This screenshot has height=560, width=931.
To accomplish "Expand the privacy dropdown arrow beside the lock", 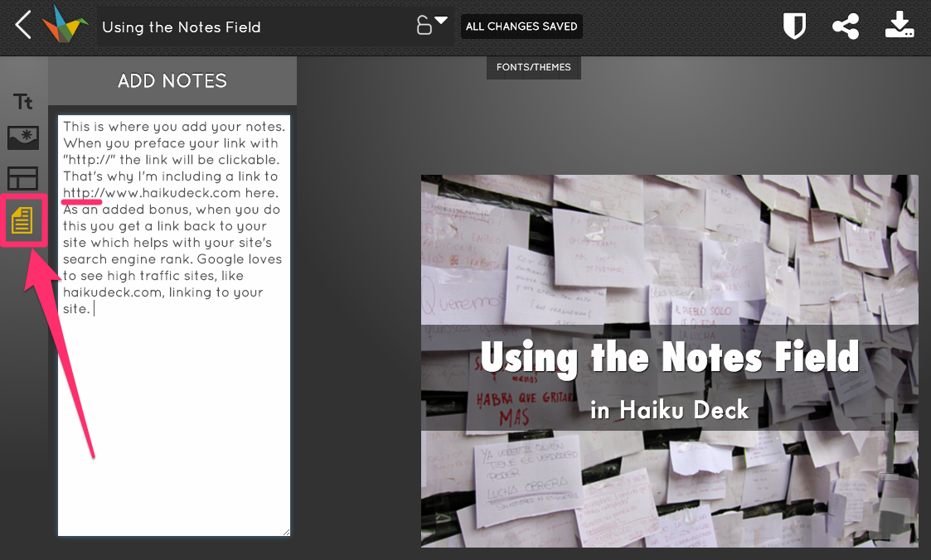I will [442, 21].
